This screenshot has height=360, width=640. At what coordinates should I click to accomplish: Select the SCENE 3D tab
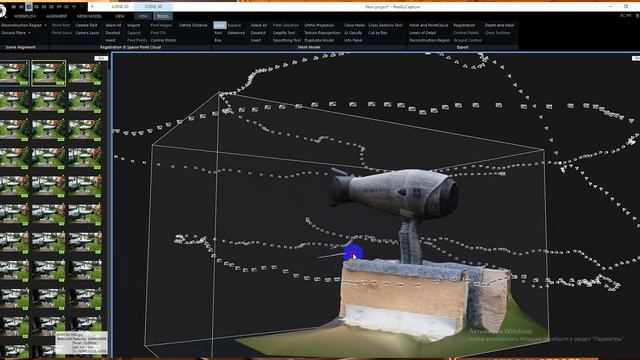point(153,7)
